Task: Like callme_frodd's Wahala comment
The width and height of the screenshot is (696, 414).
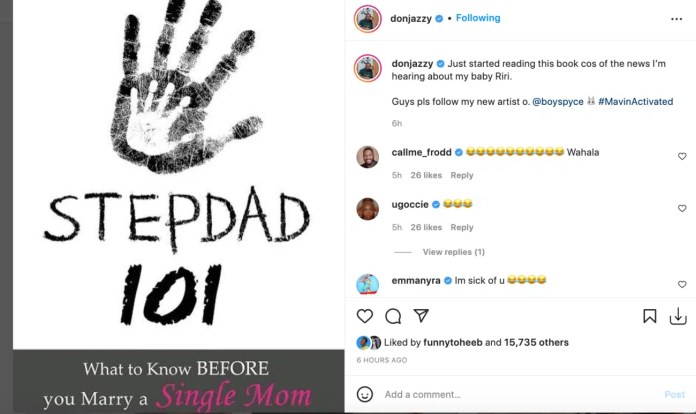Action: [x=682, y=156]
